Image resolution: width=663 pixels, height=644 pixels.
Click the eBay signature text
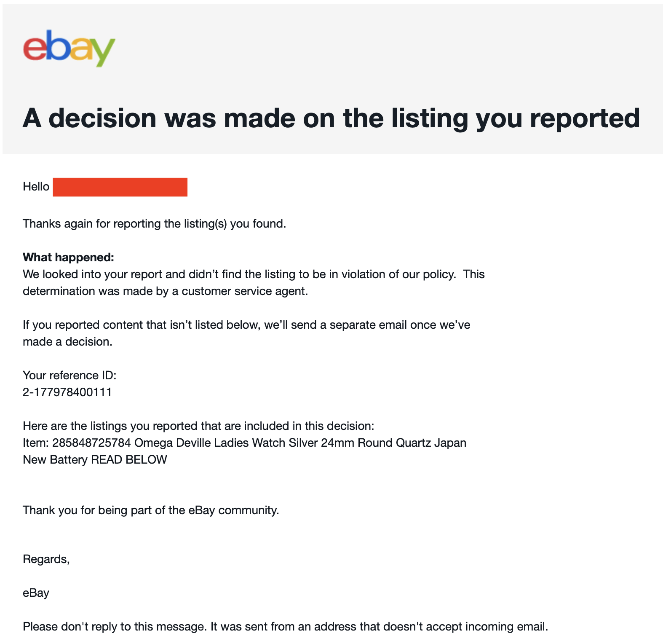(36, 593)
